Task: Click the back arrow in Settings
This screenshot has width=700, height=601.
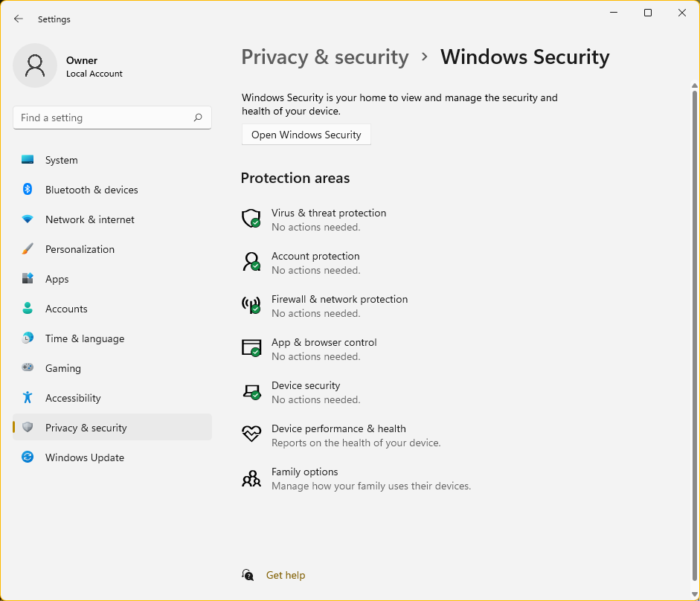Action: [x=19, y=19]
